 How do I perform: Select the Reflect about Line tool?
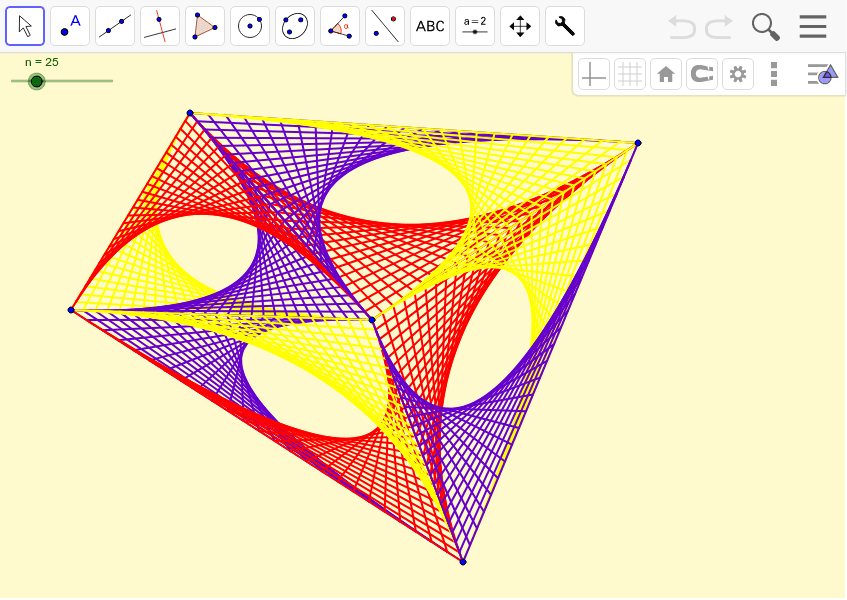tap(385, 26)
